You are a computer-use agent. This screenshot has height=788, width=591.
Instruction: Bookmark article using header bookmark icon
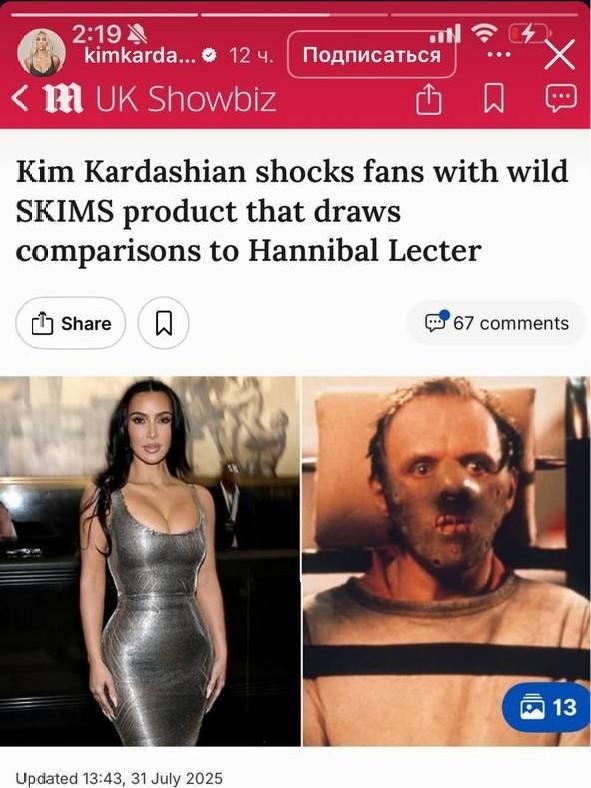click(x=493, y=99)
